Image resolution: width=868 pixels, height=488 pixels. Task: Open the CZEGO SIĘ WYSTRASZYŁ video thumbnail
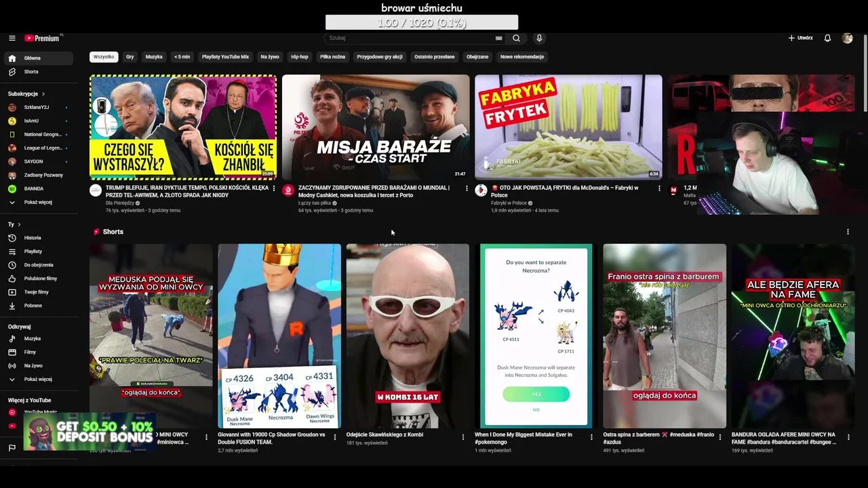183,127
